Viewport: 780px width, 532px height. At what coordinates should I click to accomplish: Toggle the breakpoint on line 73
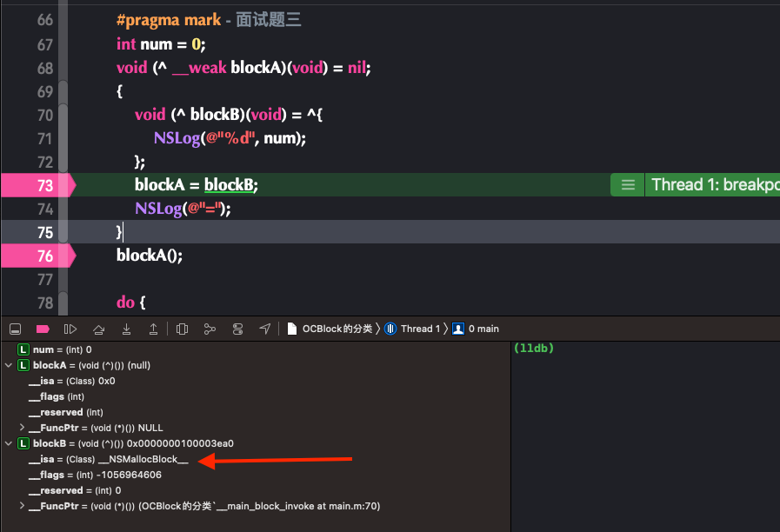(39, 185)
